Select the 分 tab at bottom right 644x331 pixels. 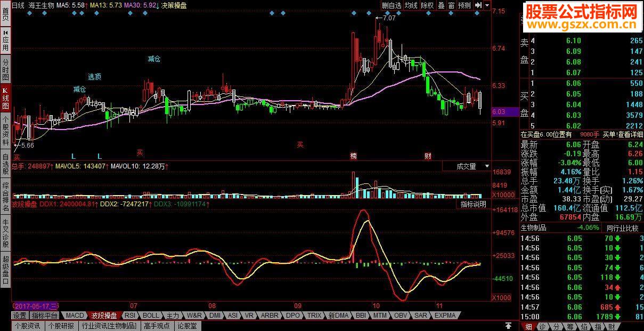[556, 326]
